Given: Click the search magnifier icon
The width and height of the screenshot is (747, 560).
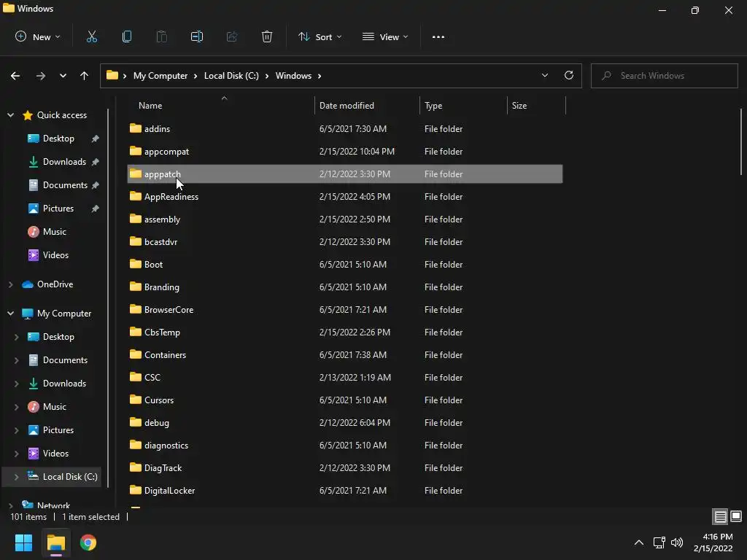Looking at the screenshot, I should pos(606,76).
